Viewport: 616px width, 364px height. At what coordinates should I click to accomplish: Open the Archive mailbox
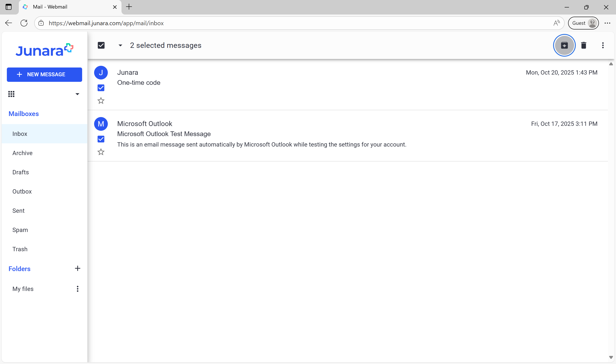coord(44,153)
